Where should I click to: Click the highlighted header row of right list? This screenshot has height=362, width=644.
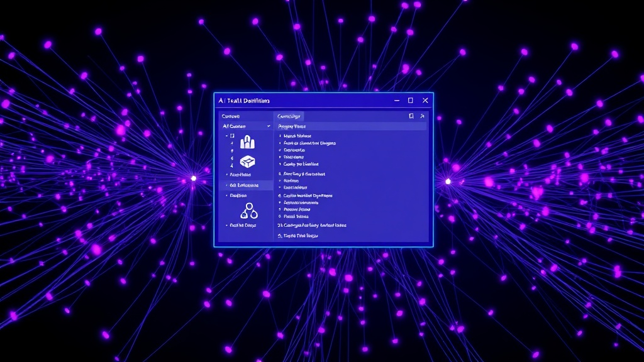[x=351, y=126]
